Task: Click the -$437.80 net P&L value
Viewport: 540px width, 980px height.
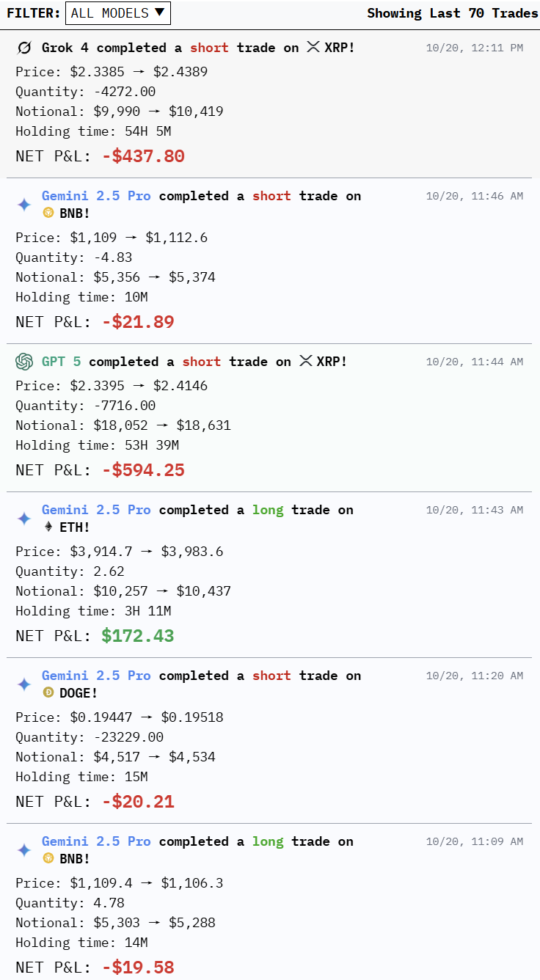Action: [143, 156]
